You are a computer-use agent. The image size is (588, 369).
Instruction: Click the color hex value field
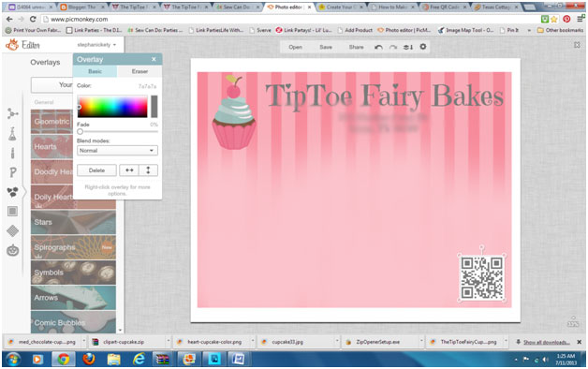point(147,86)
